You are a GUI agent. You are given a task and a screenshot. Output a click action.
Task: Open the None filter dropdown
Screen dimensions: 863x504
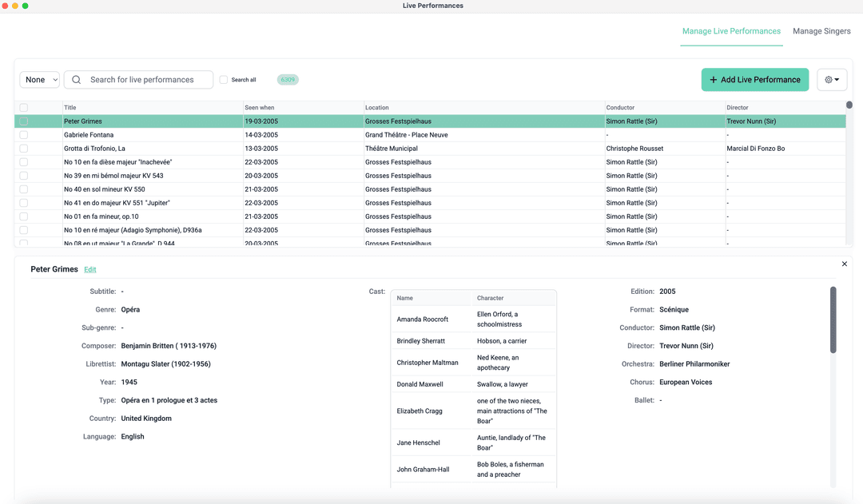pos(40,80)
